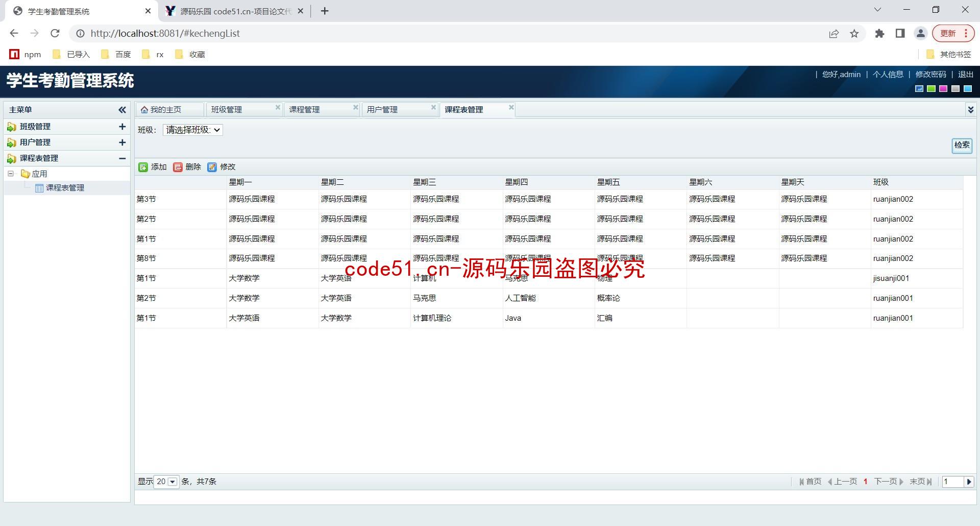Click the 人工智能 cell

(549, 298)
